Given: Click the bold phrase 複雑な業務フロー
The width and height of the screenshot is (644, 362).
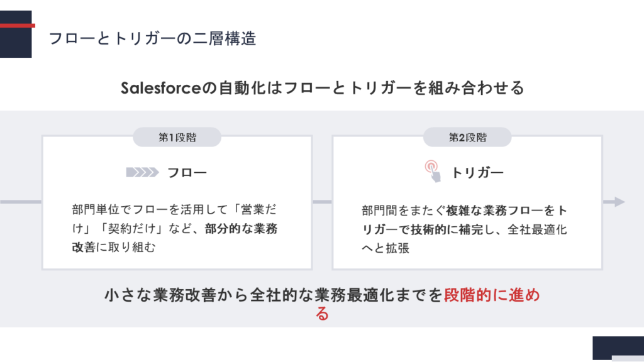Looking at the screenshot, I should pos(494,210).
